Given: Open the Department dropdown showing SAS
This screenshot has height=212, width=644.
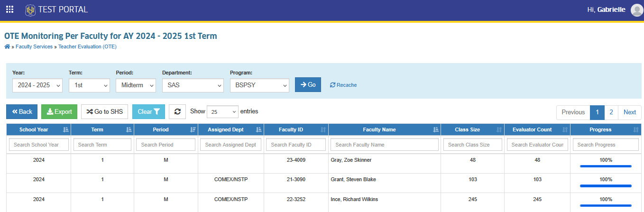Looking at the screenshot, I should coord(193,85).
